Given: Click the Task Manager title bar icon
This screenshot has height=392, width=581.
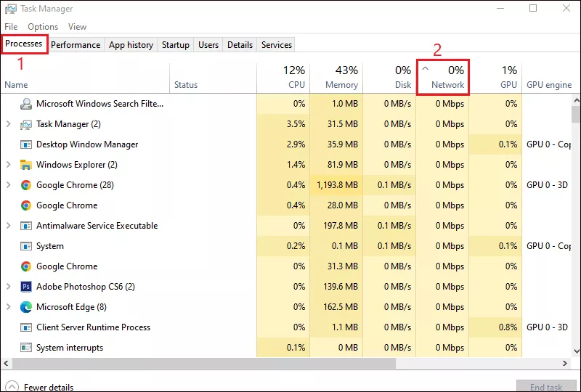Looking at the screenshot, I should pos(11,9).
